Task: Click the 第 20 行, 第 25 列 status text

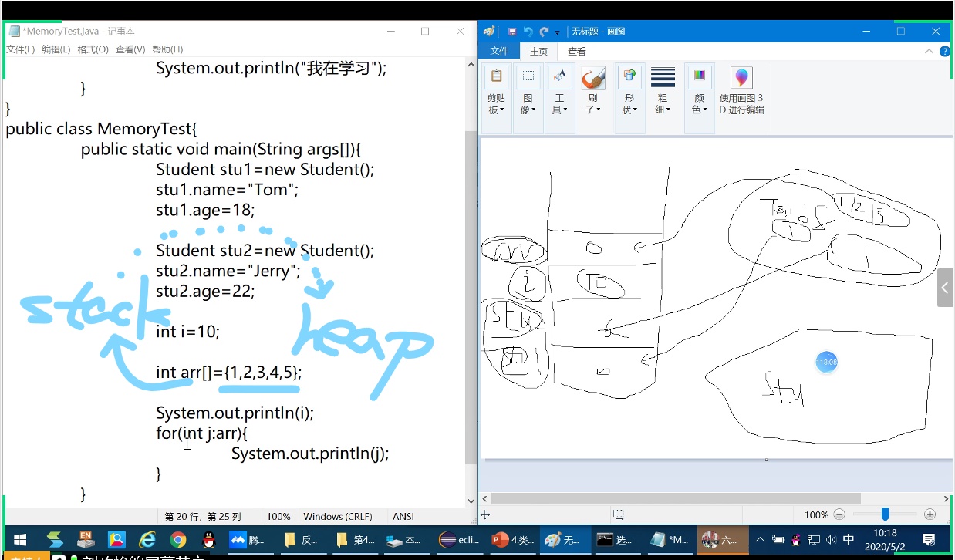Action: click(203, 517)
